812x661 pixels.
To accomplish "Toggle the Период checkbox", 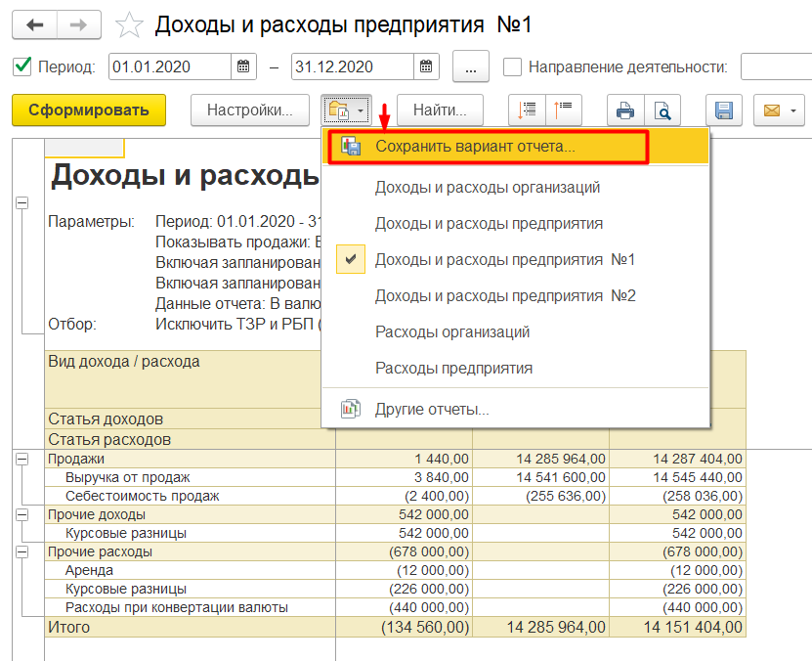I will click(x=21, y=66).
